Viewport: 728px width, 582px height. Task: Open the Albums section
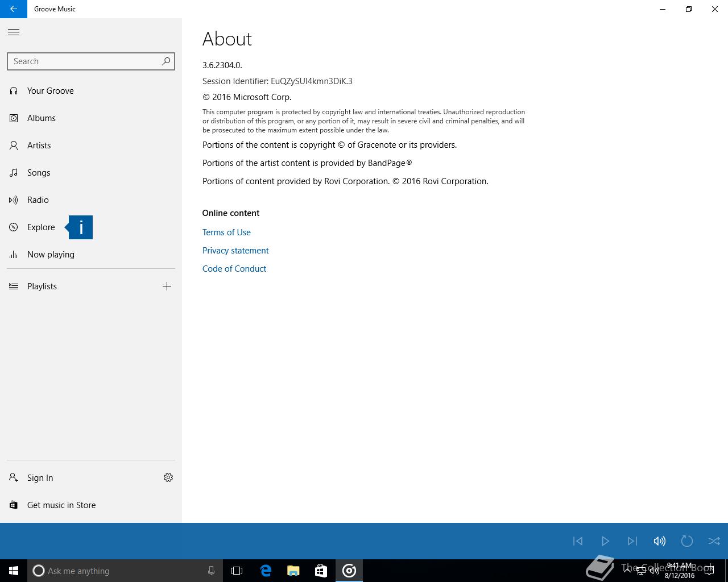[91, 118]
